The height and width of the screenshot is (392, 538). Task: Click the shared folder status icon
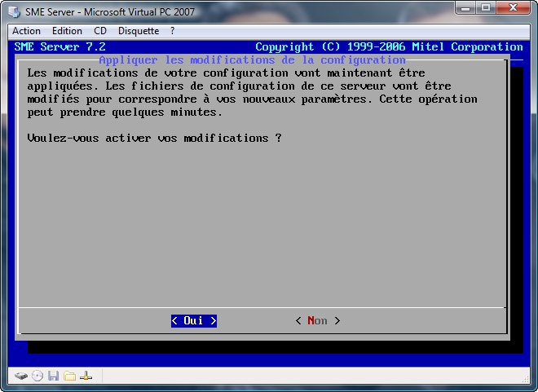69,377
